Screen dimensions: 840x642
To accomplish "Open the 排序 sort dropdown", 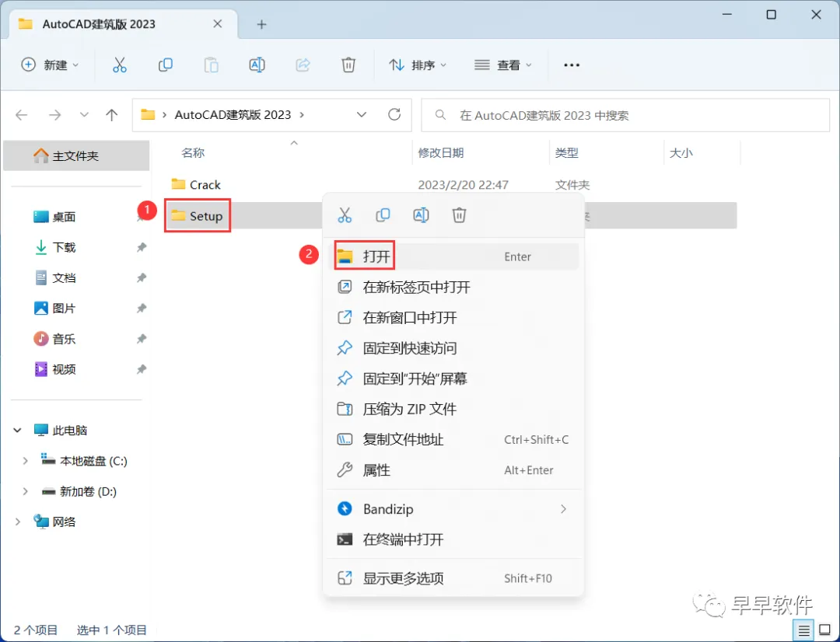I will (x=418, y=65).
